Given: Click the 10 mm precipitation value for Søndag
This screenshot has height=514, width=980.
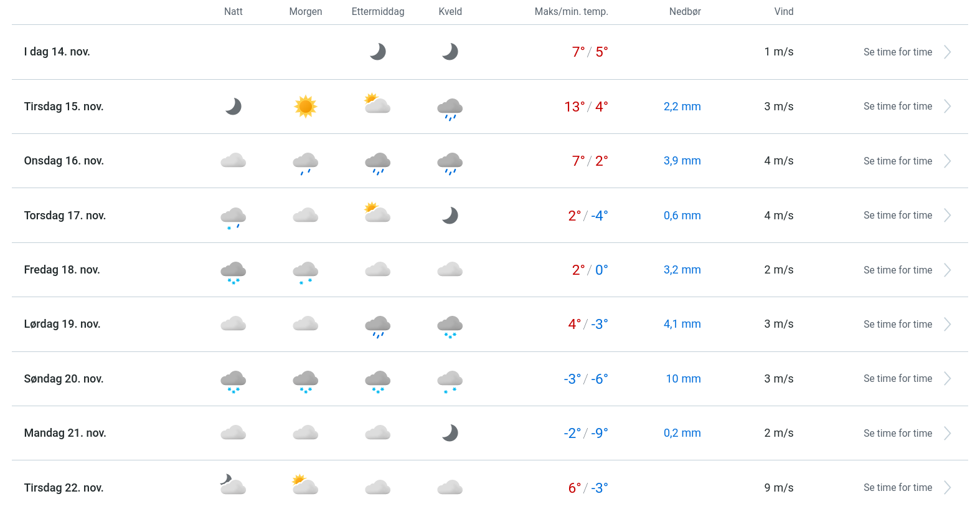Looking at the screenshot, I should coord(683,379).
